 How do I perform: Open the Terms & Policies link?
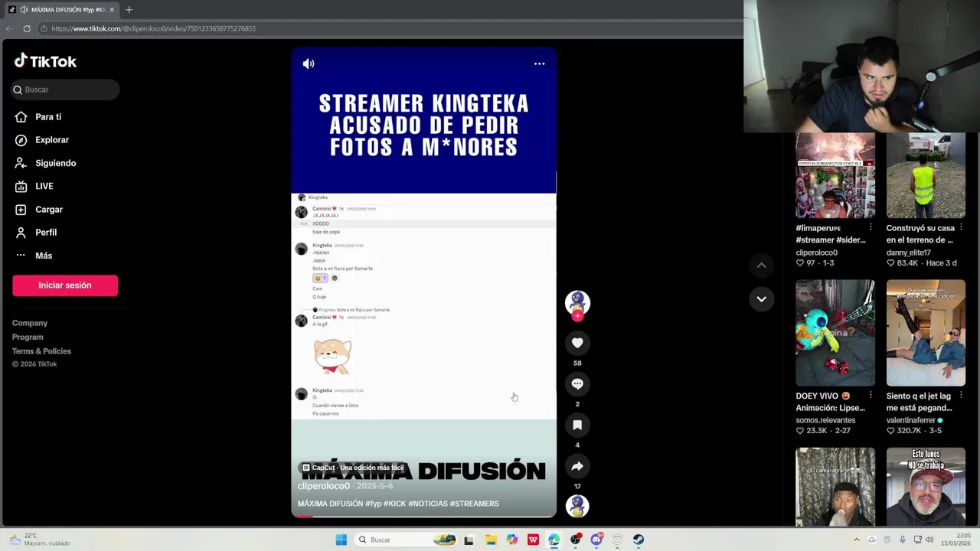41,351
